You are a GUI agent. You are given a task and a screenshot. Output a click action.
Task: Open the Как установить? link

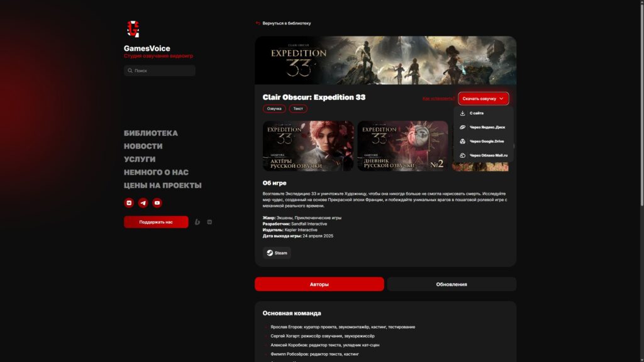[438, 99]
